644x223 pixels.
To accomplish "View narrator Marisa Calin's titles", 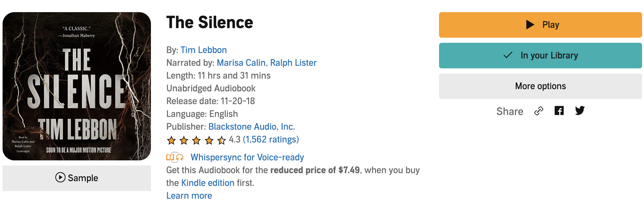I will pos(241,63).
